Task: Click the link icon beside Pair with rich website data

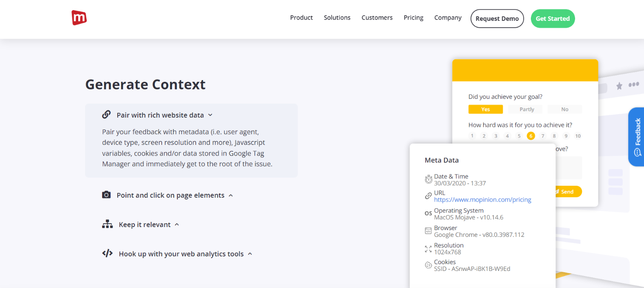Action: pyautogui.click(x=106, y=115)
